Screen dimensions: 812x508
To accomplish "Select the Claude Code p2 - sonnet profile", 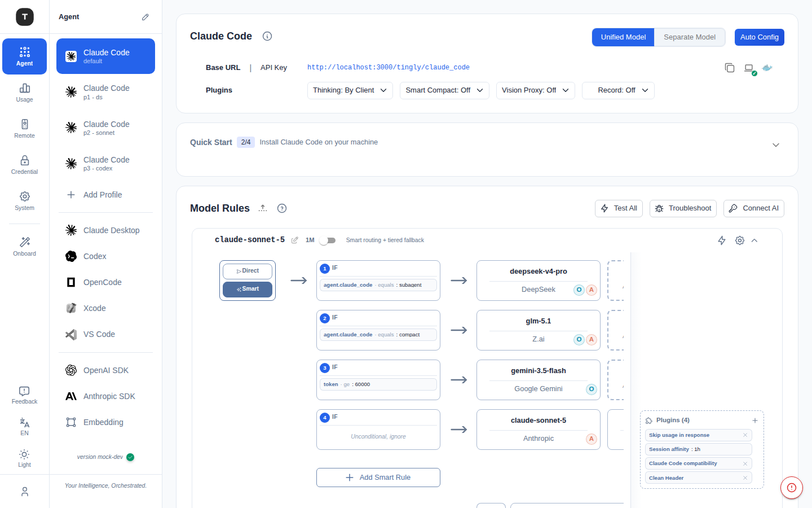I will click(105, 128).
